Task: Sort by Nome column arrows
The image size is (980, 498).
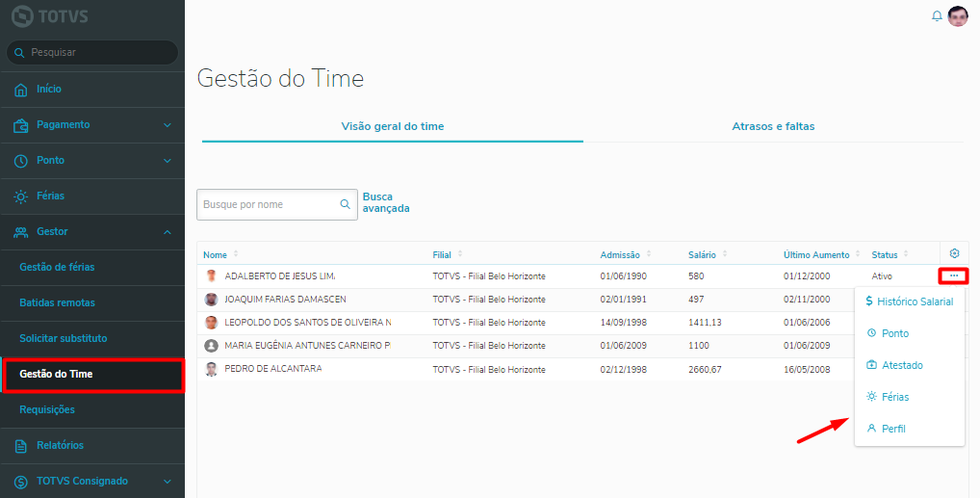Action: point(236,254)
